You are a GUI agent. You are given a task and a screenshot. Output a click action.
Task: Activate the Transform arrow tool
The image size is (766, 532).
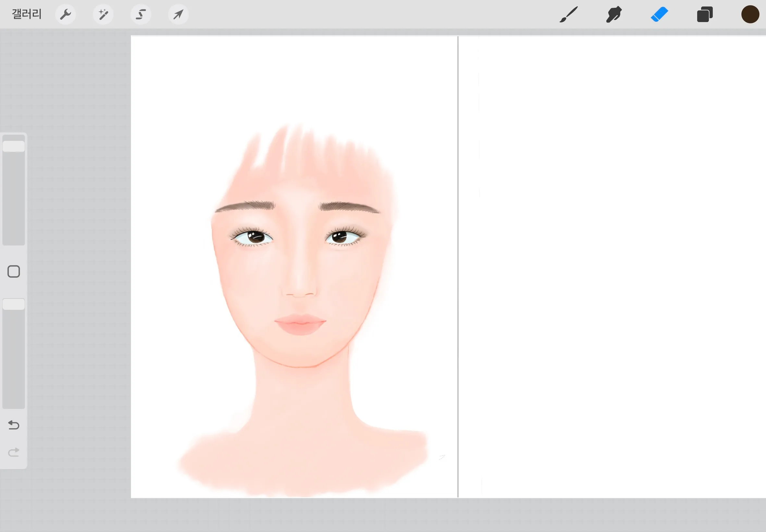(x=179, y=14)
